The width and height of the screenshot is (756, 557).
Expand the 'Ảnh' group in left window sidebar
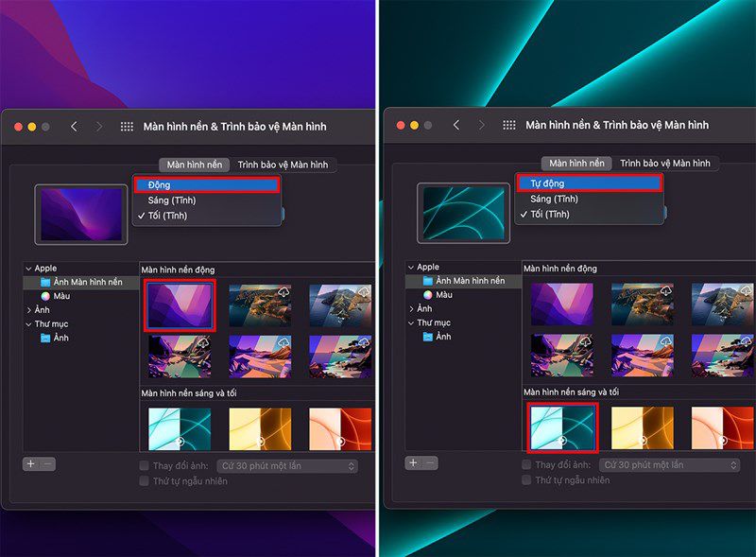(28, 310)
